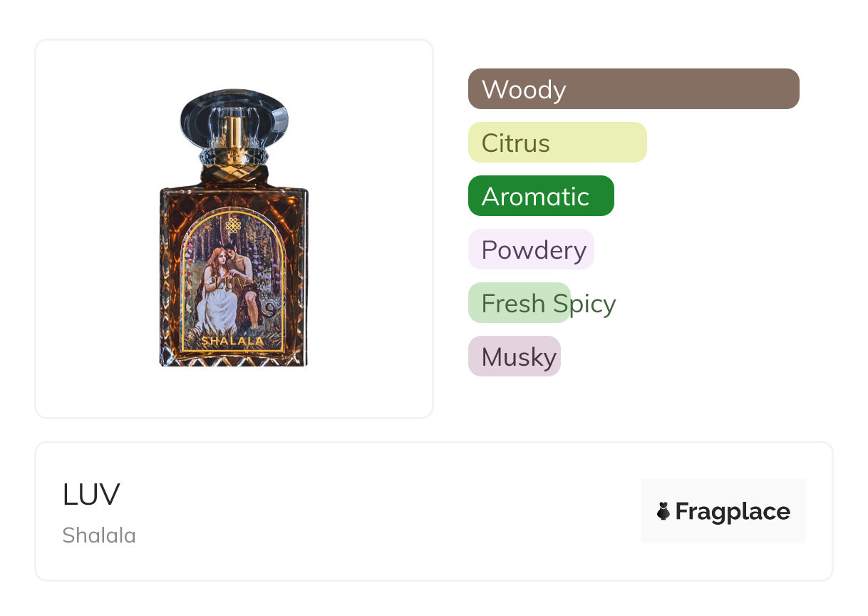
Task: Click the Fragplace wordmark text
Action: point(732,511)
